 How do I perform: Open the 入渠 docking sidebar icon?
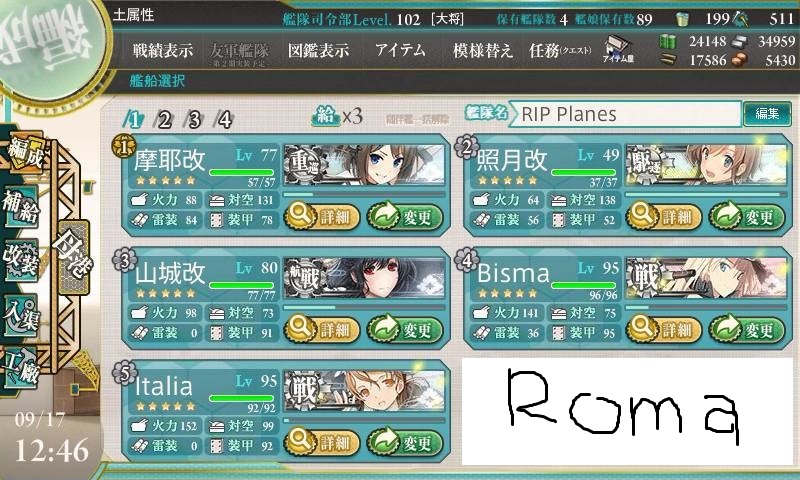[21, 315]
